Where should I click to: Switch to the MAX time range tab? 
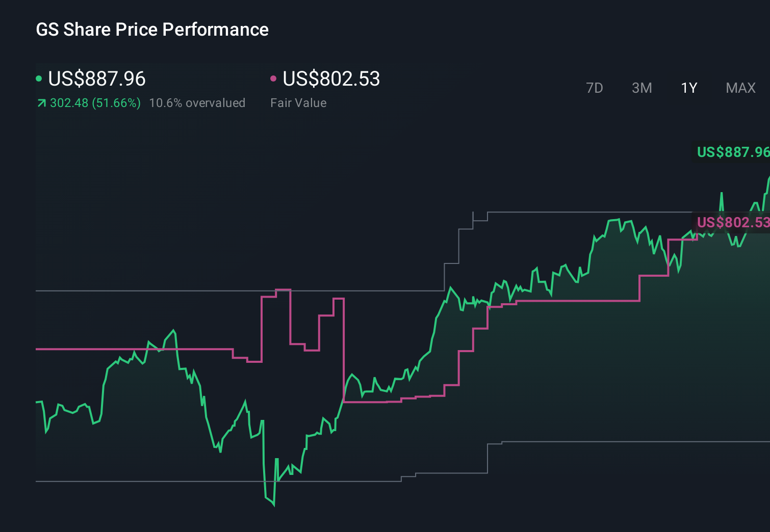tap(740, 88)
